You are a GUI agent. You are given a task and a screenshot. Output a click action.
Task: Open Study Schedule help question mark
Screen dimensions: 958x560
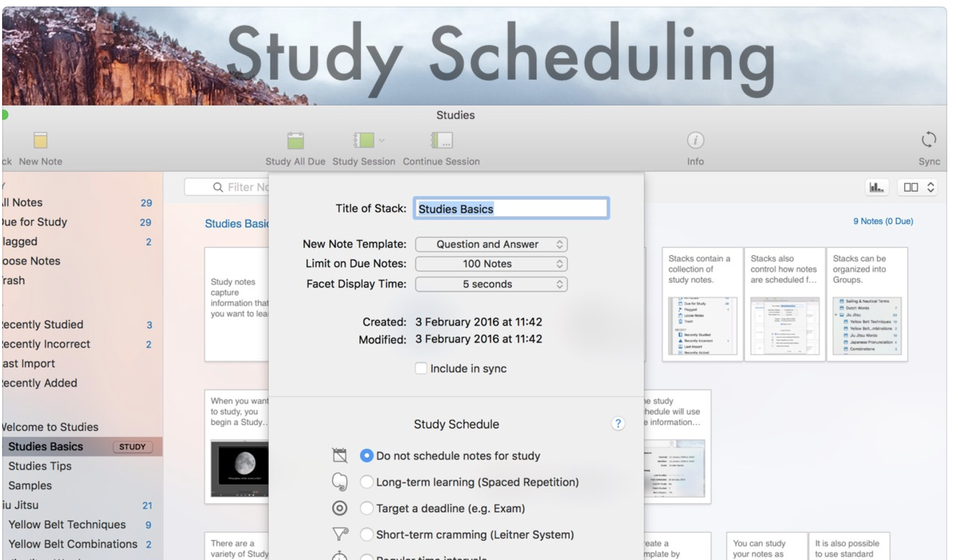point(618,423)
